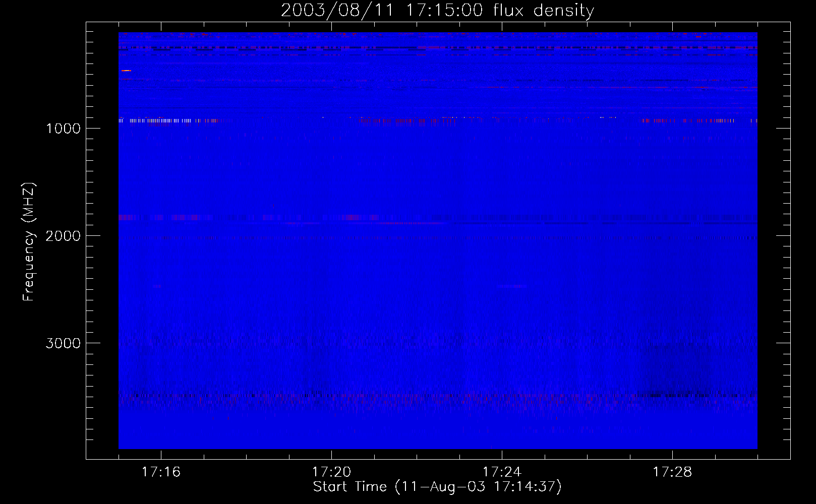This screenshot has width=816, height=504.
Task: Click the 3000 frequency tick label
Action: pos(63,343)
